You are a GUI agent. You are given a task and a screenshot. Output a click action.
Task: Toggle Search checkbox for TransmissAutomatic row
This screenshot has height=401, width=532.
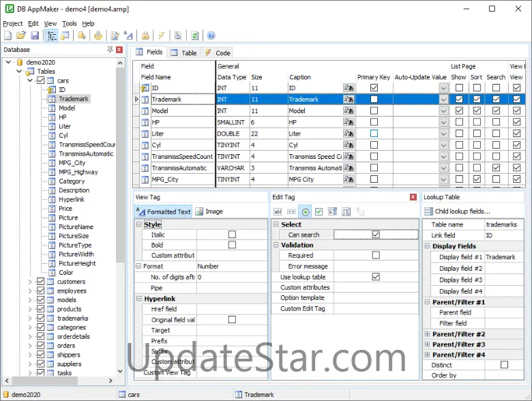coord(496,168)
